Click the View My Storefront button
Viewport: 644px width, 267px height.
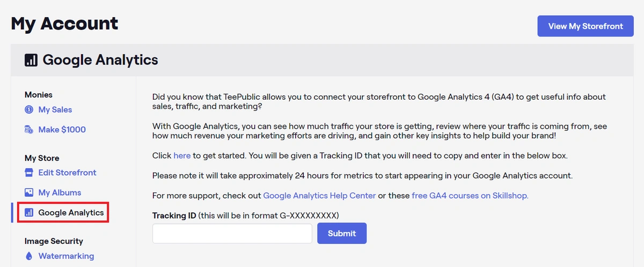point(586,26)
